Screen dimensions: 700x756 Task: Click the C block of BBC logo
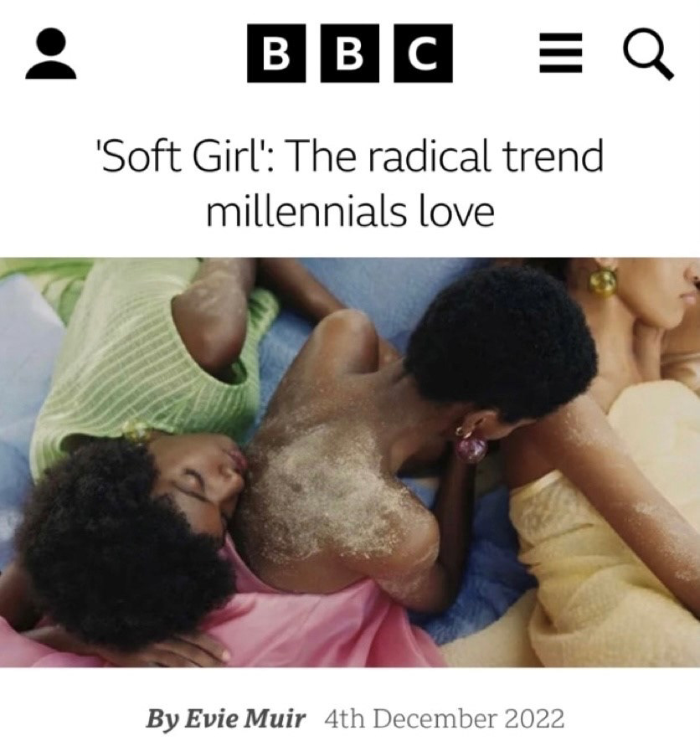(x=424, y=53)
